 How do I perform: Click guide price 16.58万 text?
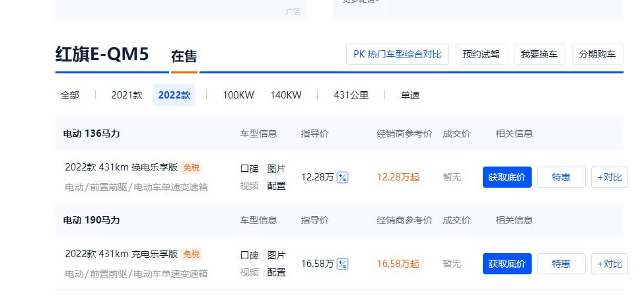coord(318,264)
